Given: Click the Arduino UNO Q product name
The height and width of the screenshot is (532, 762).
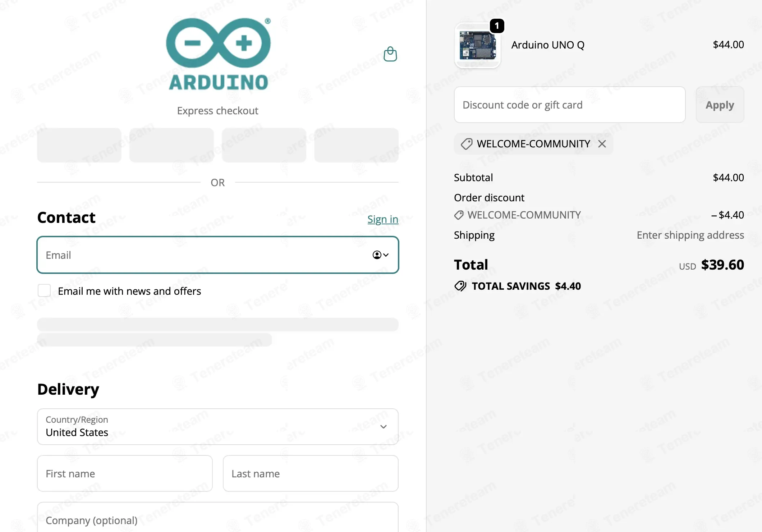Looking at the screenshot, I should pyautogui.click(x=548, y=45).
